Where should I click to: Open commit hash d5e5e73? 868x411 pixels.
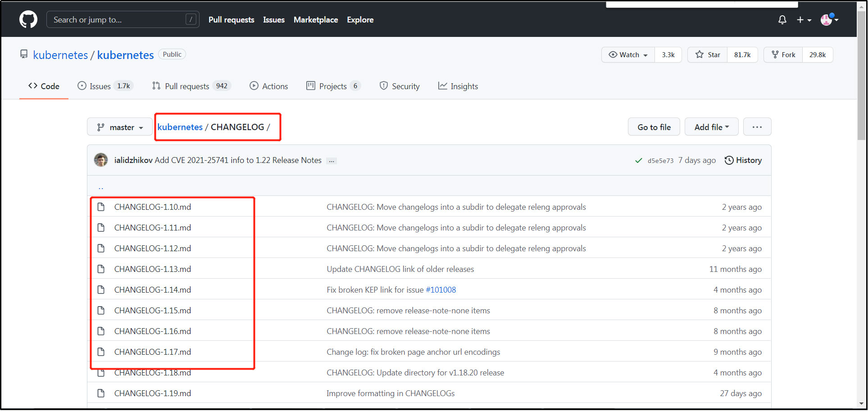pos(660,161)
